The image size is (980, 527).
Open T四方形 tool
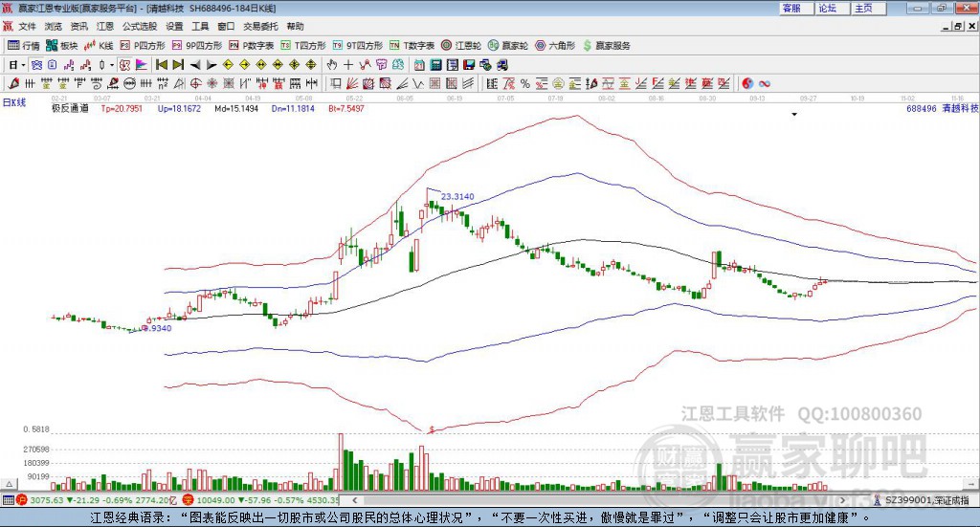[x=303, y=46]
